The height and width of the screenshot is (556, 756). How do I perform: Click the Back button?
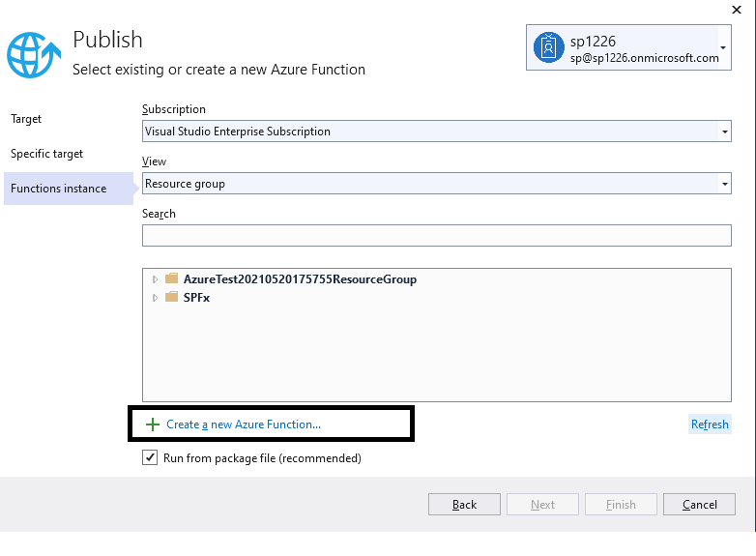click(464, 505)
